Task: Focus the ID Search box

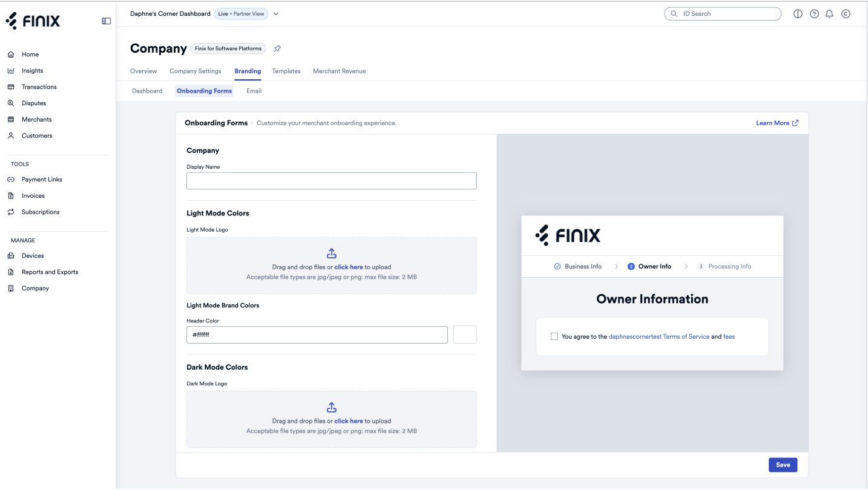Action: (x=723, y=14)
